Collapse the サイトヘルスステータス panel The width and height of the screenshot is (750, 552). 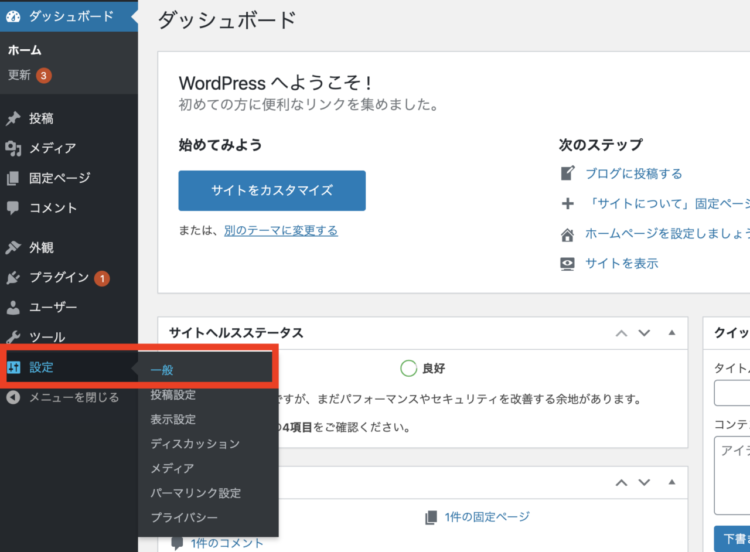pyautogui.click(x=672, y=332)
